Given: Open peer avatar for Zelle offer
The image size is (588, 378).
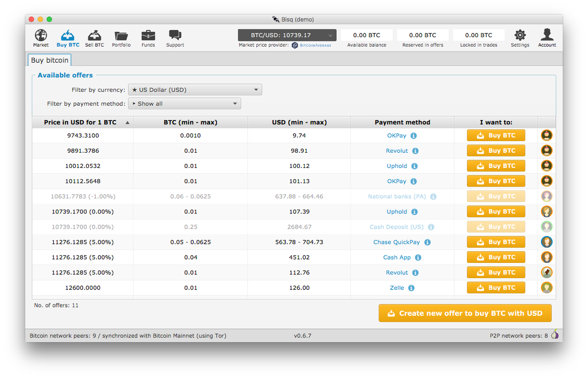Looking at the screenshot, I should [547, 287].
